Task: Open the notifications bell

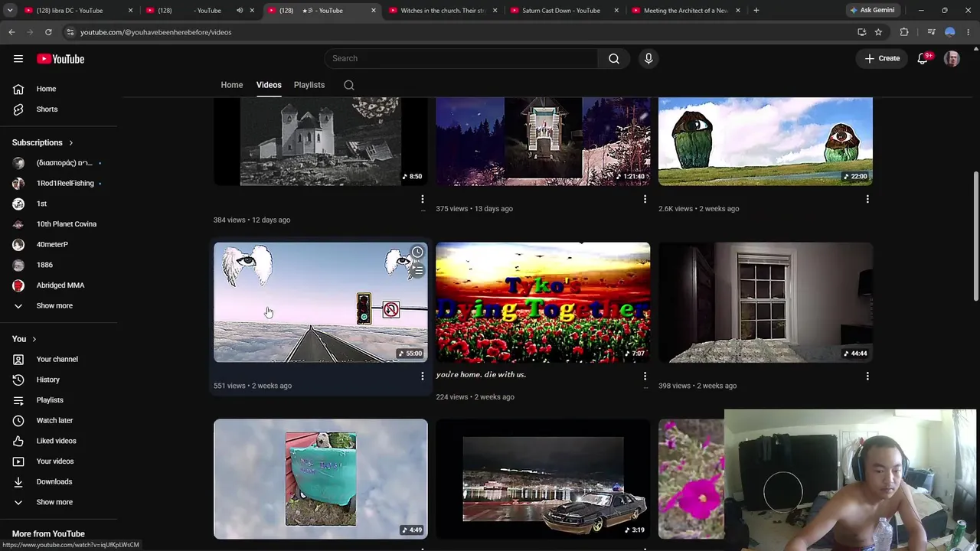Action: (x=923, y=58)
